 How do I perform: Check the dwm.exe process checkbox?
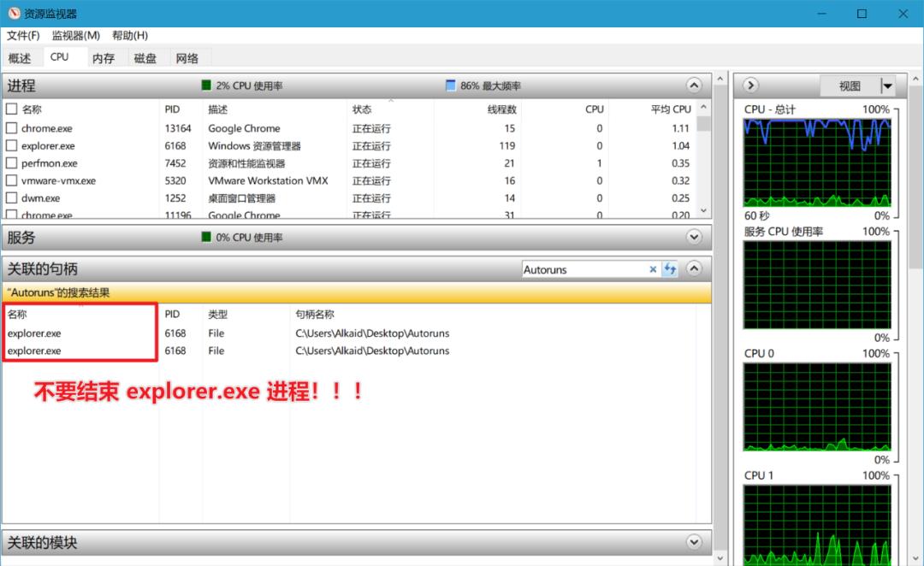12,198
